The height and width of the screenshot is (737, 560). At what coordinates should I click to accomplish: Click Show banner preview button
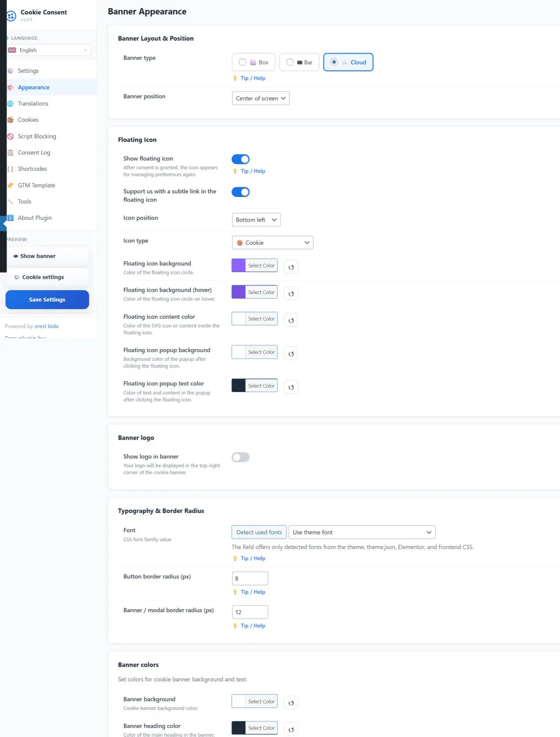(48, 256)
